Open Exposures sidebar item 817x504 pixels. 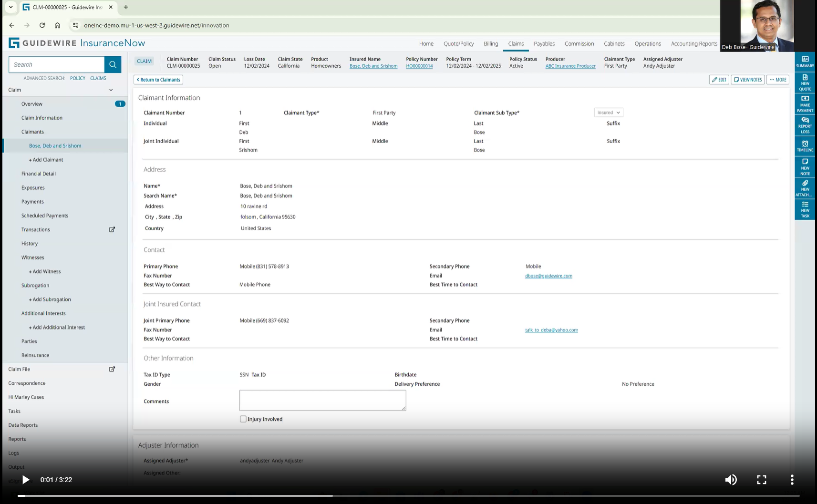click(33, 188)
